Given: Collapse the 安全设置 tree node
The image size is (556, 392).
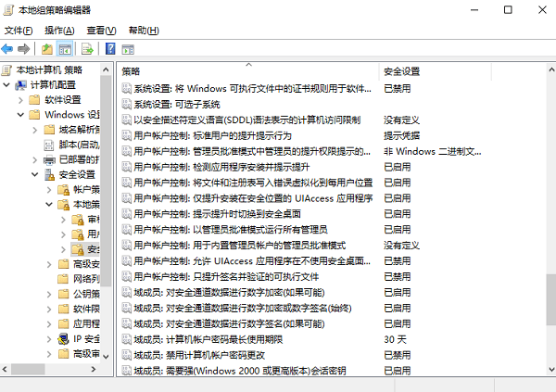Looking at the screenshot, I should pyautogui.click(x=35, y=174).
